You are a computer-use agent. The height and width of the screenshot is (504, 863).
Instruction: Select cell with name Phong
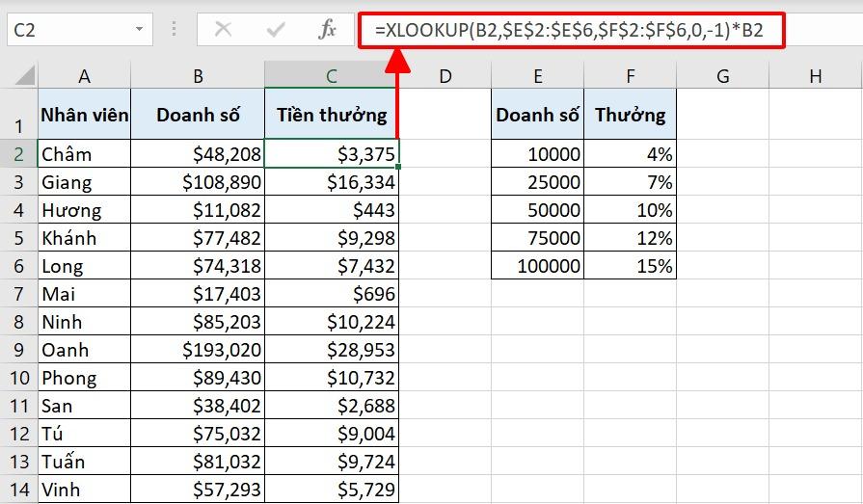pos(84,378)
